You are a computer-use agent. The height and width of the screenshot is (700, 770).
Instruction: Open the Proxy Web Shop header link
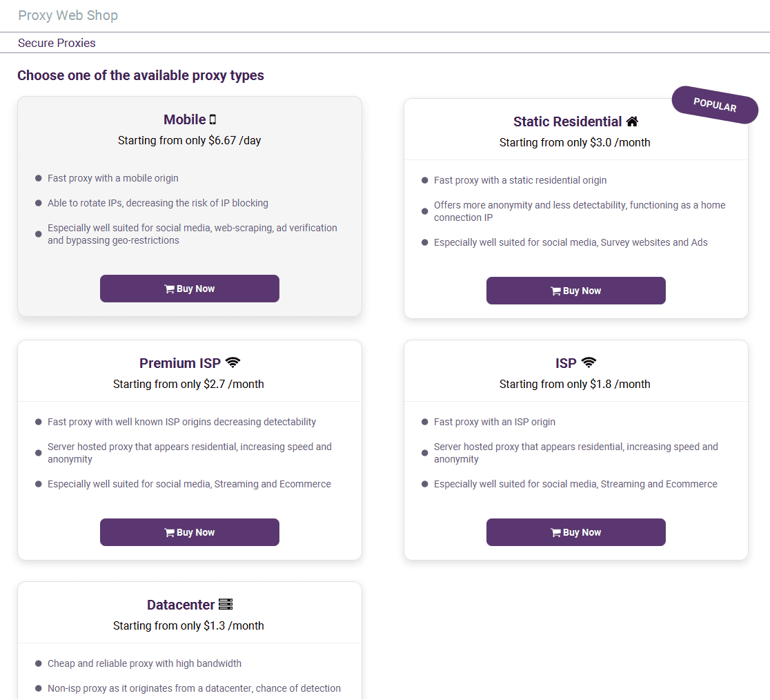click(68, 15)
